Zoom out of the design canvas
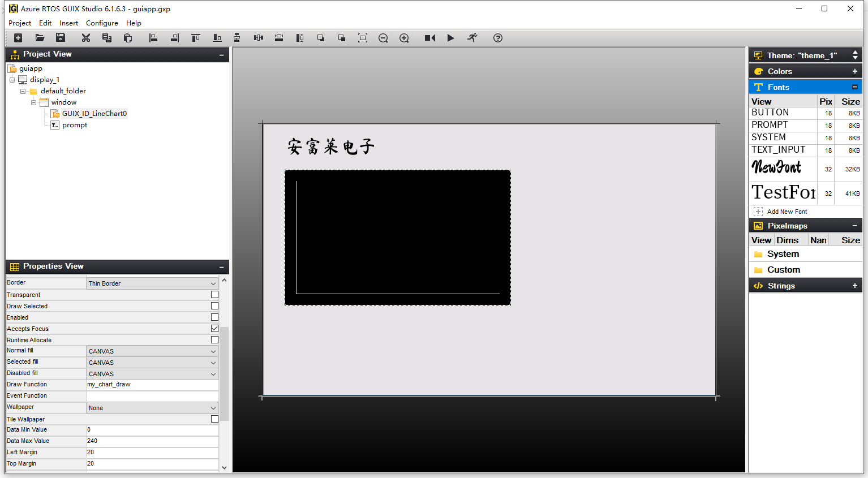 [x=383, y=38]
